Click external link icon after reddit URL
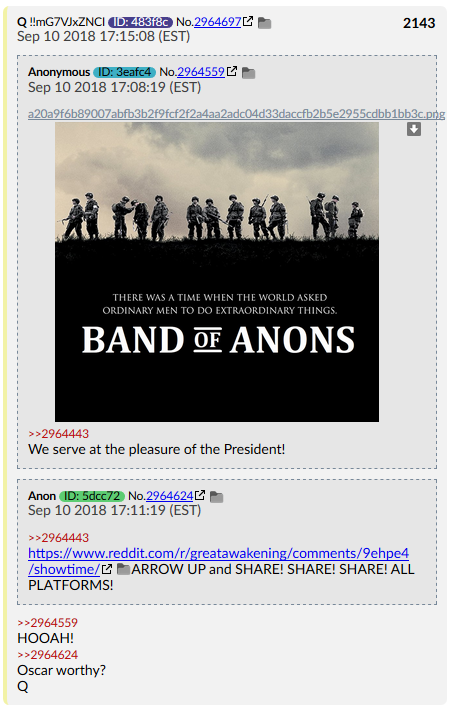Viewport: 453px width, 714px height. (x=107, y=569)
